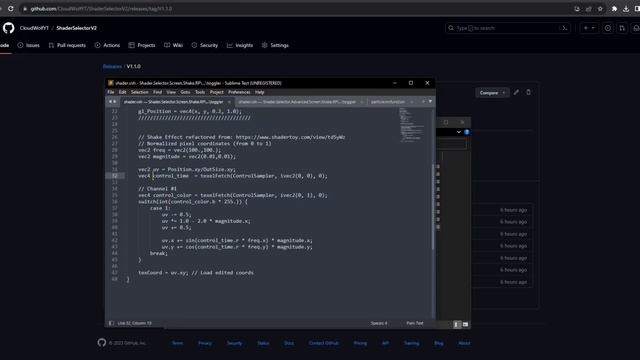640x360 pixels.
Task: Open the Preferences menu
Action: 239,92
